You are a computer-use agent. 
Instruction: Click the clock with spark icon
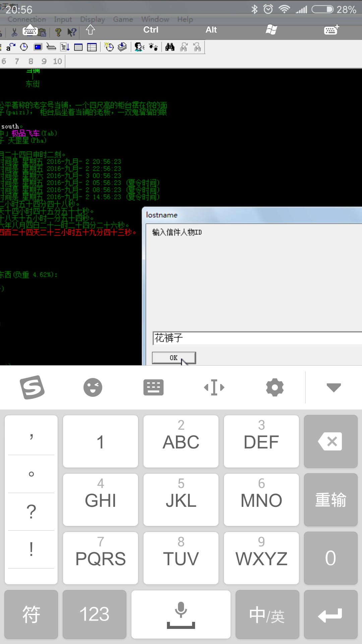pyautogui.click(x=109, y=47)
